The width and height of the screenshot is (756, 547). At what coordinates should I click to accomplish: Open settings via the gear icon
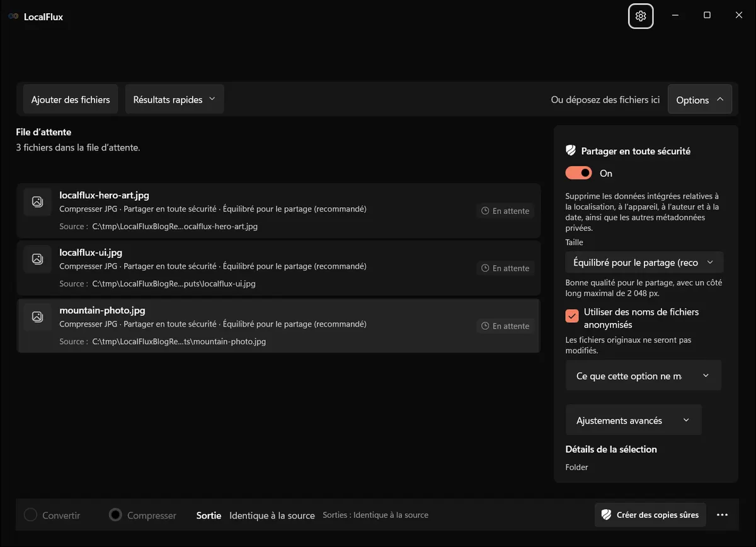tap(641, 16)
